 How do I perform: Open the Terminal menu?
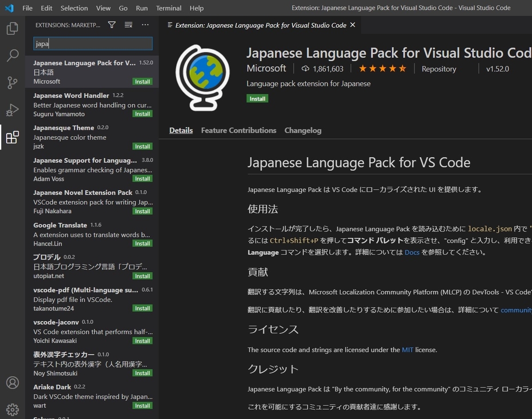click(x=169, y=8)
